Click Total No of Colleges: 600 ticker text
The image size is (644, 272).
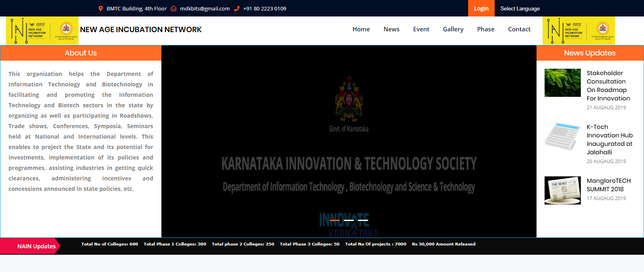pos(109,244)
